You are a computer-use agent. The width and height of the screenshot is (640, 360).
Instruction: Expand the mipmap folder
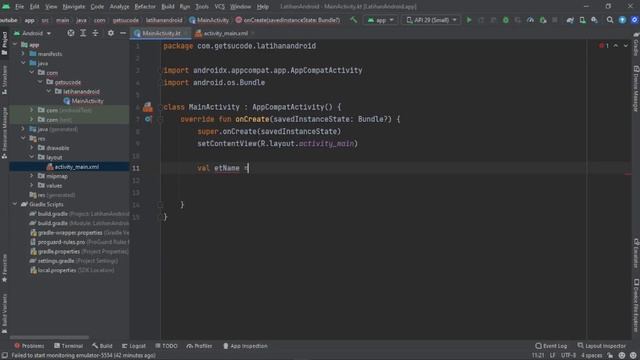click(x=32, y=176)
